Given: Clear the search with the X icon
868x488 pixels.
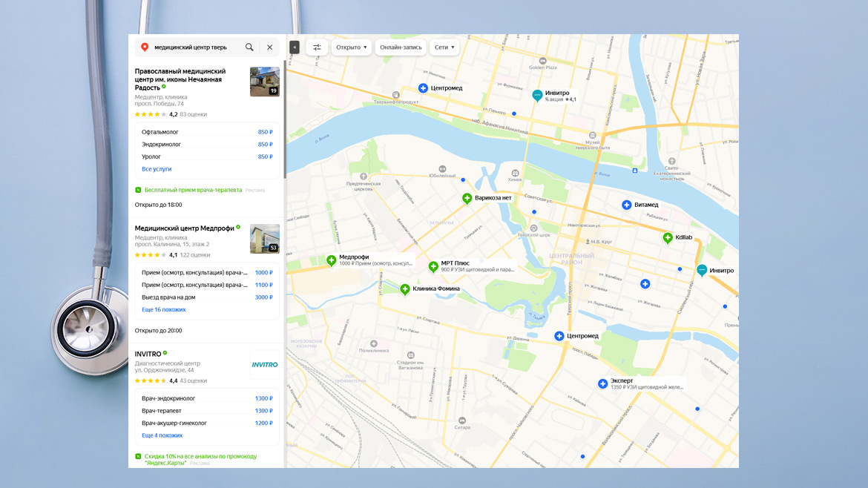Looking at the screenshot, I should click(x=269, y=47).
